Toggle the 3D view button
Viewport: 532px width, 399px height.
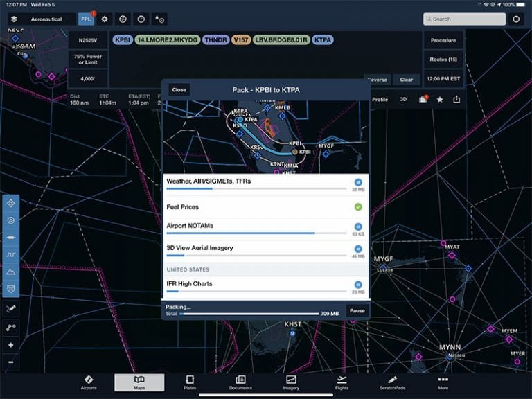click(403, 100)
